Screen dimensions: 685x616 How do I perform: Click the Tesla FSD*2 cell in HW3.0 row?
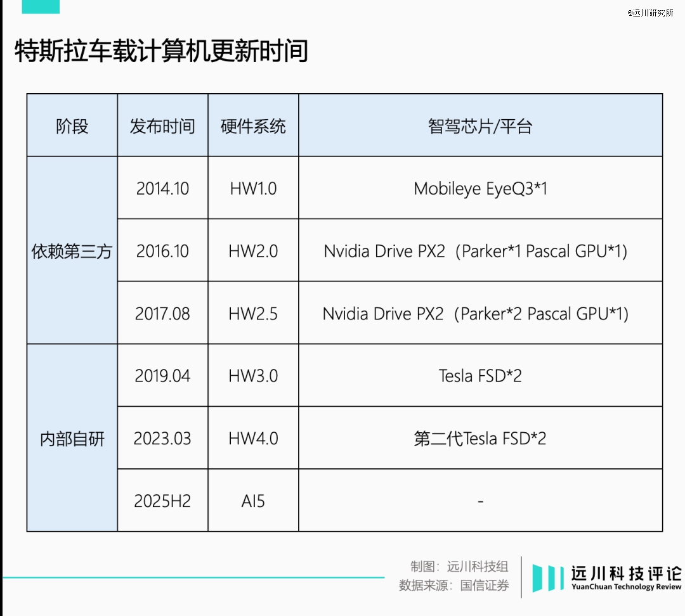[481, 375]
